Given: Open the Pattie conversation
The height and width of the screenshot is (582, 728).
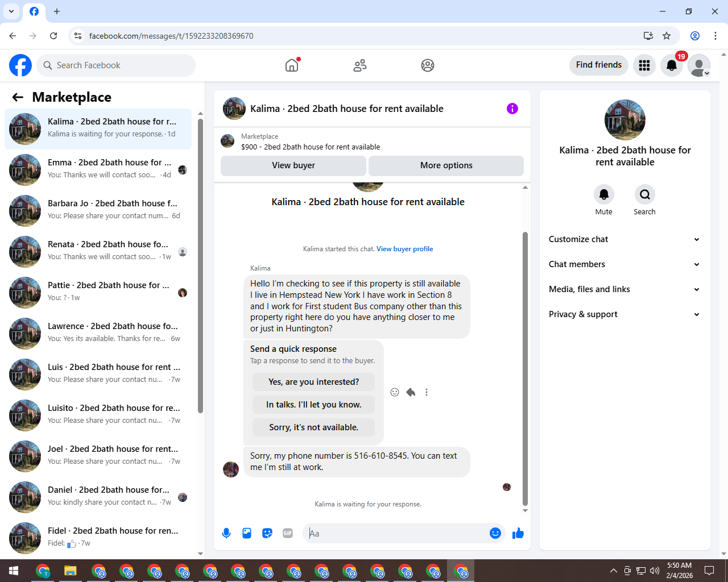Looking at the screenshot, I should 98,293.
